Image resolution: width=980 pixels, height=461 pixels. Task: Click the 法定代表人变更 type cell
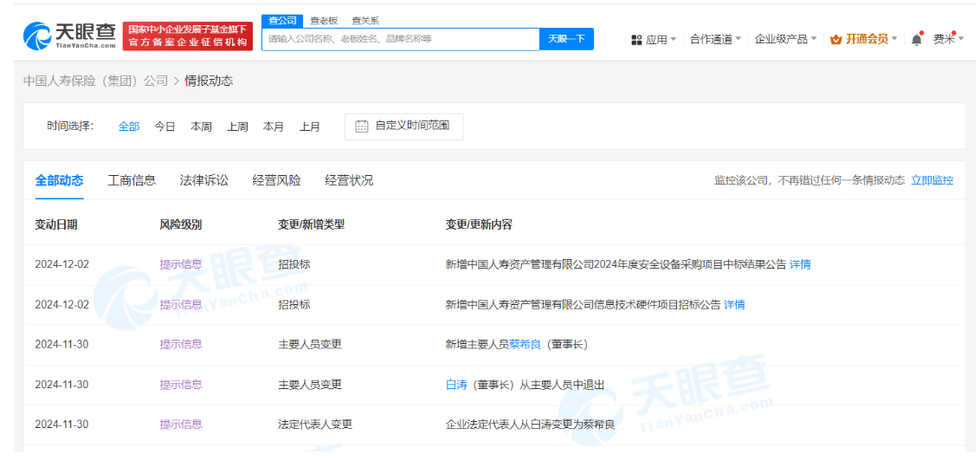[315, 424]
